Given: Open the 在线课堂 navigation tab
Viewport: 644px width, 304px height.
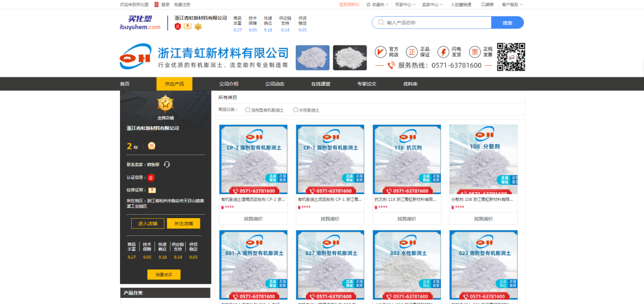Looking at the screenshot, I should pos(321,84).
